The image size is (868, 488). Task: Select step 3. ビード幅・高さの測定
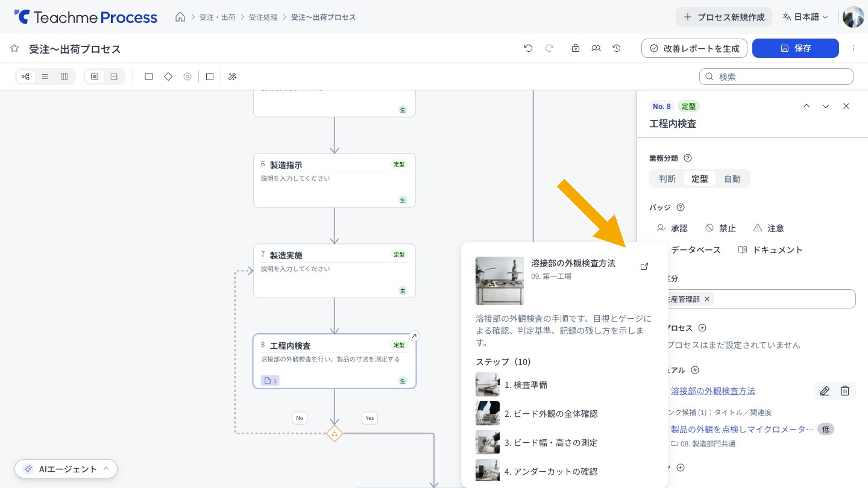coord(565,442)
